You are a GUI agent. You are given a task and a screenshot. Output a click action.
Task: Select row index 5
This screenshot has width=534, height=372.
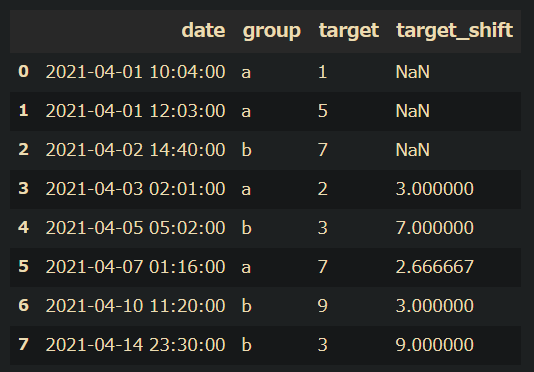pyautogui.click(x=23, y=266)
